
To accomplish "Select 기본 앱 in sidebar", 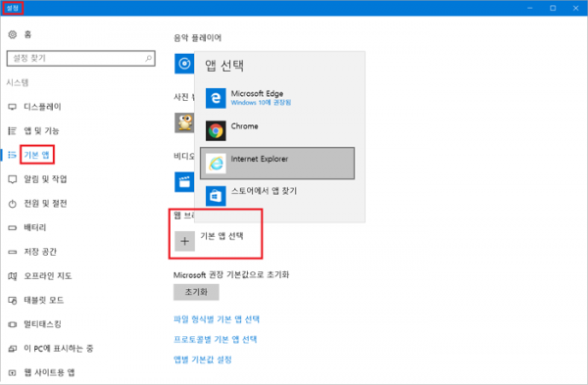I will click(x=37, y=155).
